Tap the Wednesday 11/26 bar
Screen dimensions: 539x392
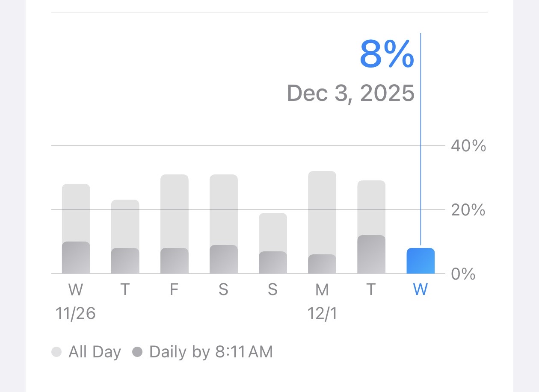pyautogui.click(x=76, y=229)
